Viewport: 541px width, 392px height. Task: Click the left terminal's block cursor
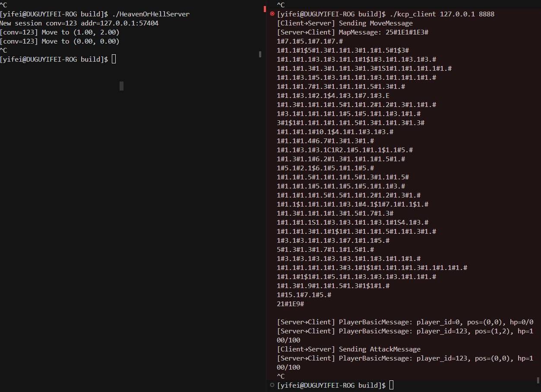[x=114, y=59]
